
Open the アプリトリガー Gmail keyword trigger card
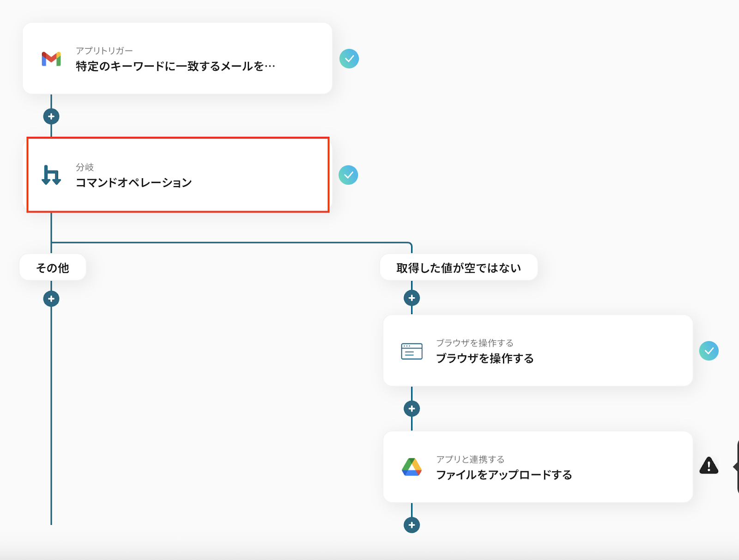point(177,59)
